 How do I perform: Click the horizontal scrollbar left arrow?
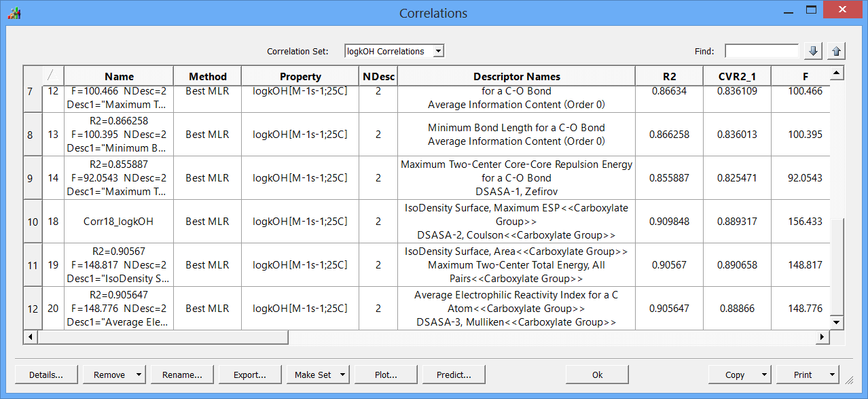[31, 336]
